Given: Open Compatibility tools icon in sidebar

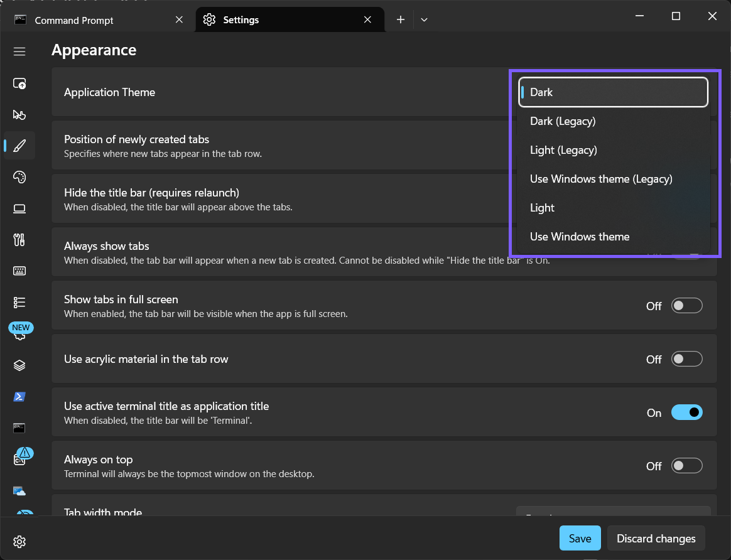Looking at the screenshot, I should coord(19,239).
